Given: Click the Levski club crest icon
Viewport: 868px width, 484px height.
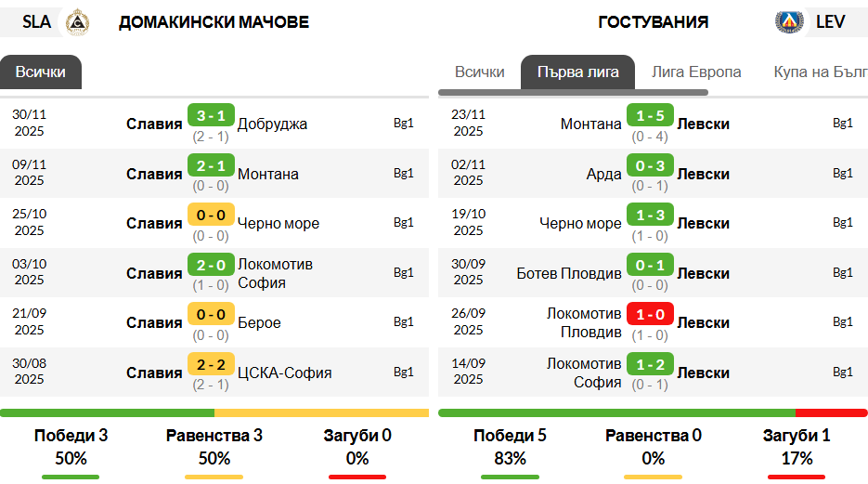Looking at the screenshot, I should (x=789, y=22).
